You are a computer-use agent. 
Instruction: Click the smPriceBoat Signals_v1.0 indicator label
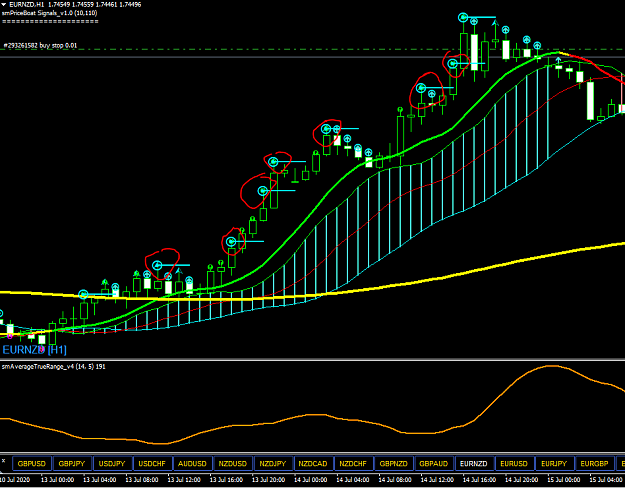coord(49,13)
